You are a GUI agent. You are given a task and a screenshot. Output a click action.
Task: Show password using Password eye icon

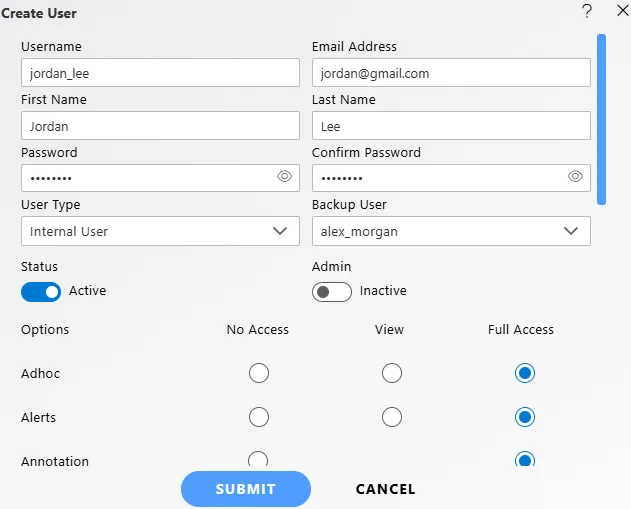(x=284, y=177)
